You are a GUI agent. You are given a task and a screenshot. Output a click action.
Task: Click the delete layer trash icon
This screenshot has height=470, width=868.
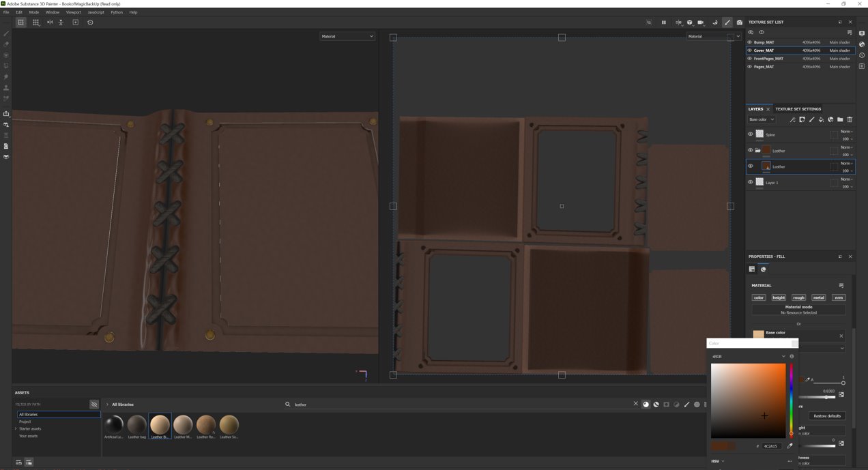click(850, 119)
